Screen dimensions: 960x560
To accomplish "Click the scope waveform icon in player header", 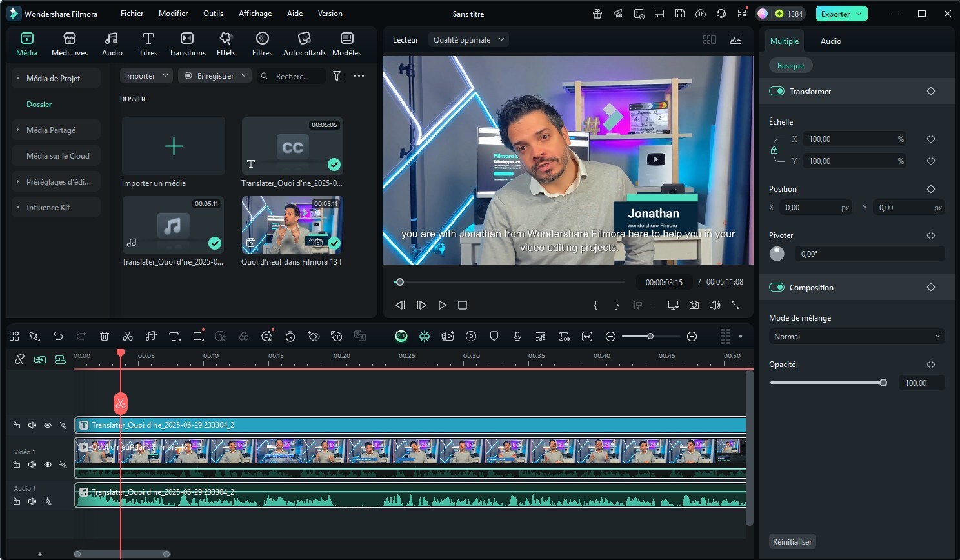I will pyautogui.click(x=735, y=39).
